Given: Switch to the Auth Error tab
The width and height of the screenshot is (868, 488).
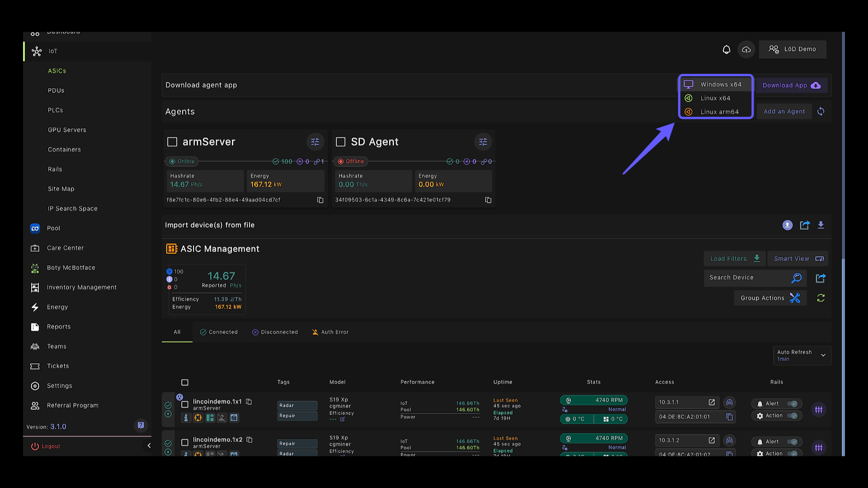Looking at the screenshot, I should (330, 332).
